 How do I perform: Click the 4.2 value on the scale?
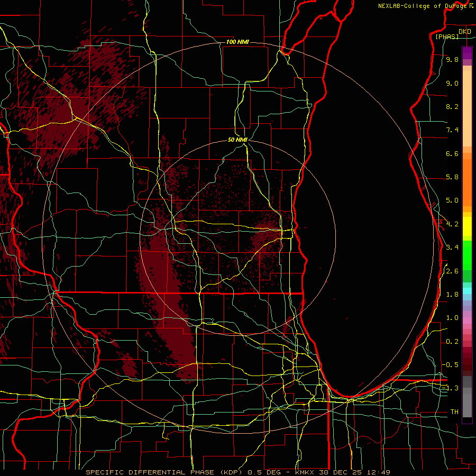pos(452,224)
